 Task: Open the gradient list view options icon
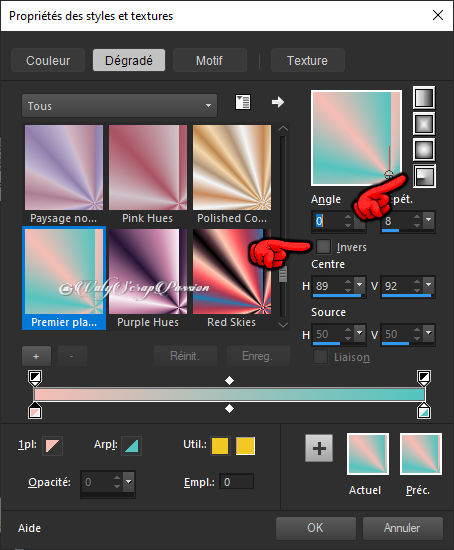pyautogui.click(x=242, y=102)
